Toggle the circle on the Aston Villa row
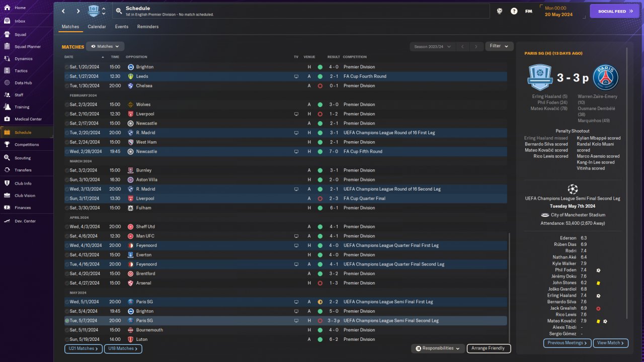The image size is (644, 362). coord(67,179)
